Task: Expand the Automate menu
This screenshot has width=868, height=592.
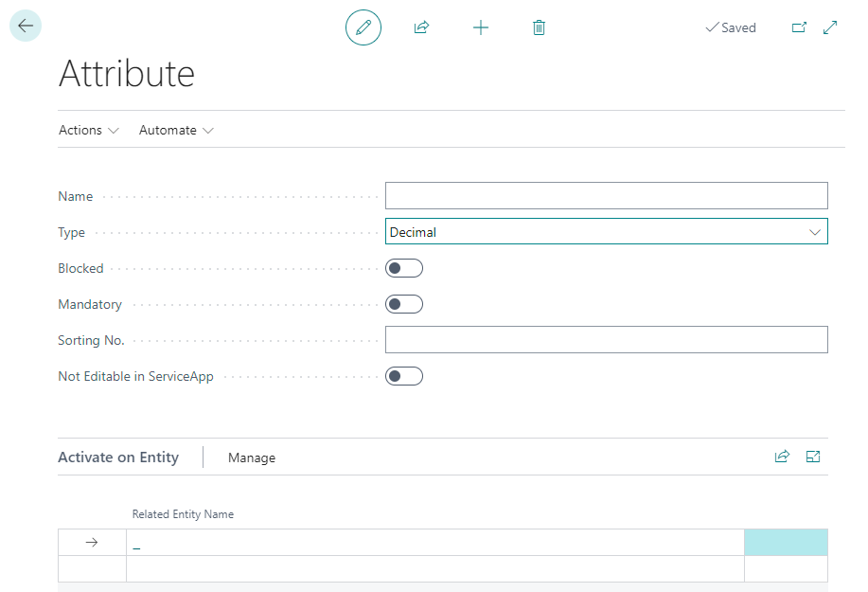Action: click(x=176, y=130)
